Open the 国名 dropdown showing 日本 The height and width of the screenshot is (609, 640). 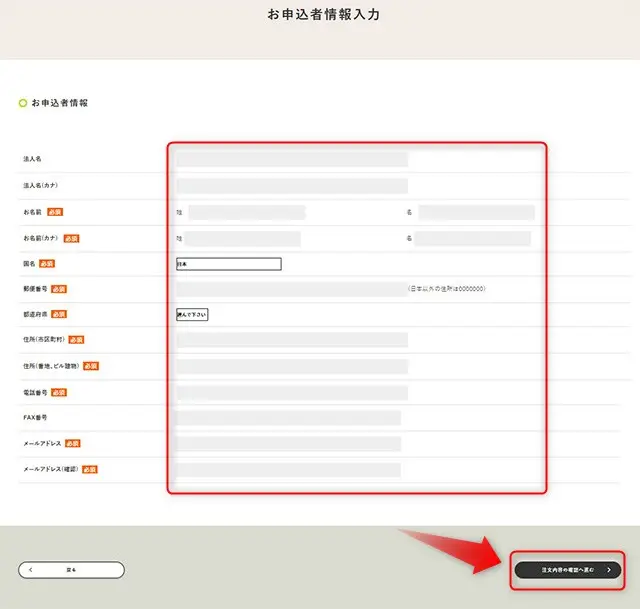(229, 264)
